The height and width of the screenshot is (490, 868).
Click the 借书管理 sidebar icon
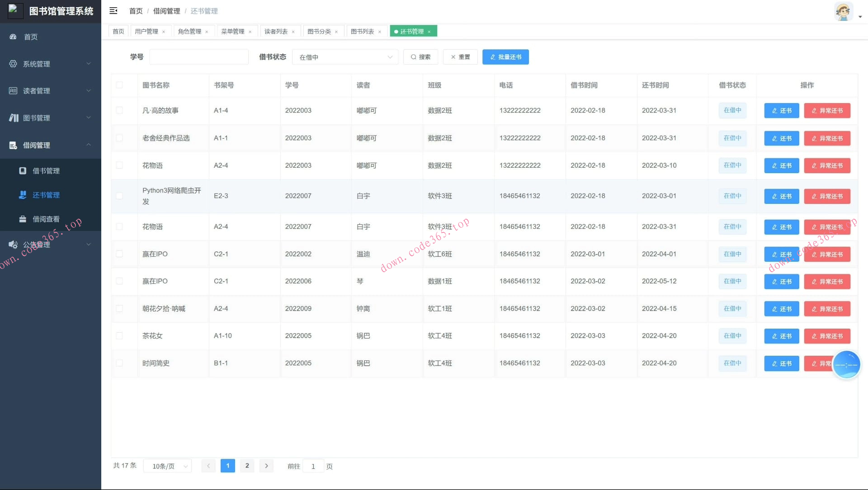[x=23, y=170]
